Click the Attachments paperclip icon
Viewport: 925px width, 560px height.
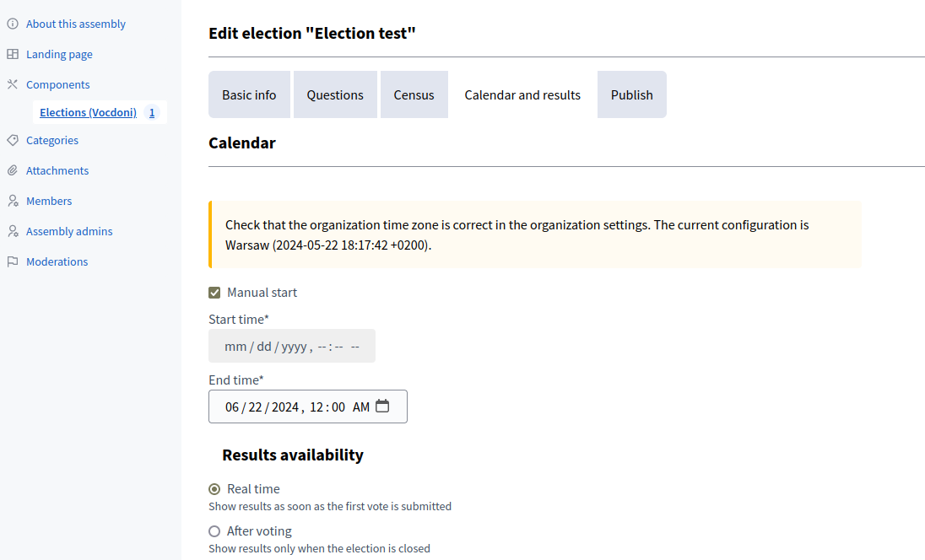pyautogui.click(x=13, y=170)
